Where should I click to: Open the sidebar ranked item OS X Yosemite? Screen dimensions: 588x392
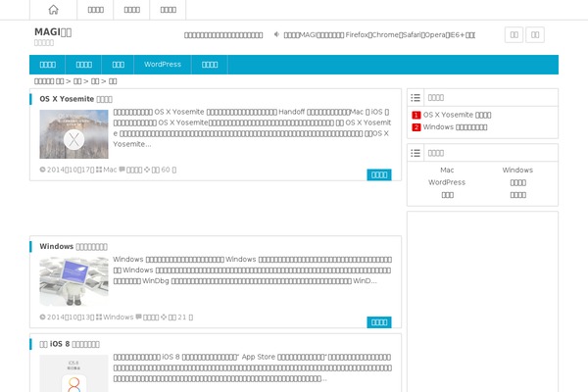[x=457, y=115]
